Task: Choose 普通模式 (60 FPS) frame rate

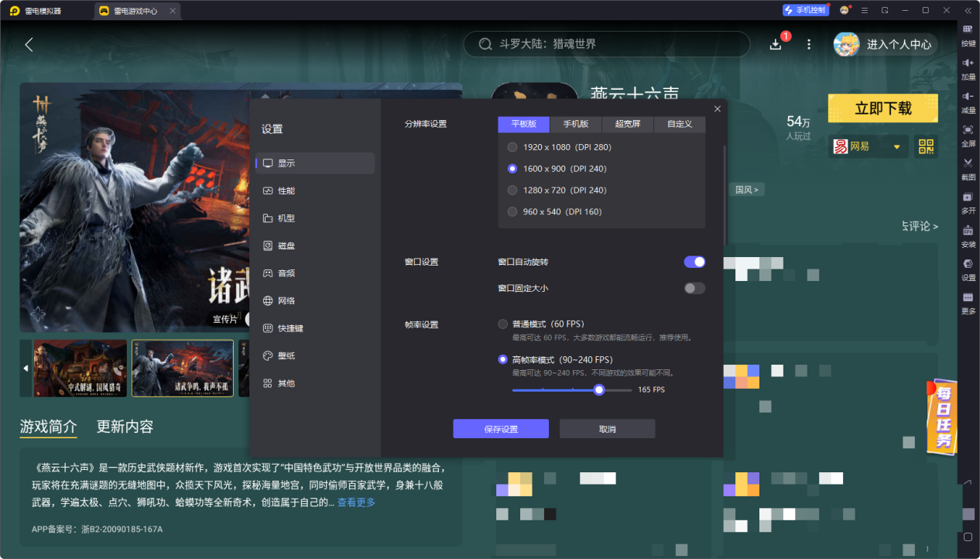Action: (503, 324)
